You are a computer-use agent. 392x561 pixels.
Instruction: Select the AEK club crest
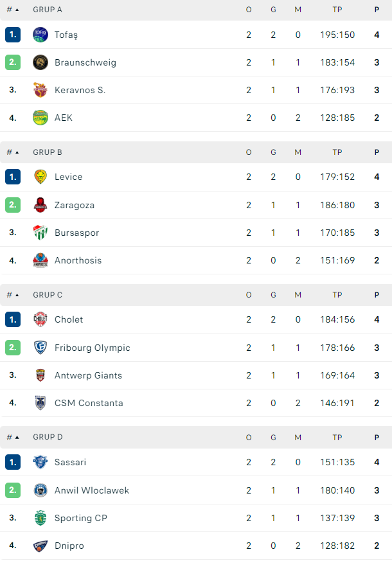(40, 118)
